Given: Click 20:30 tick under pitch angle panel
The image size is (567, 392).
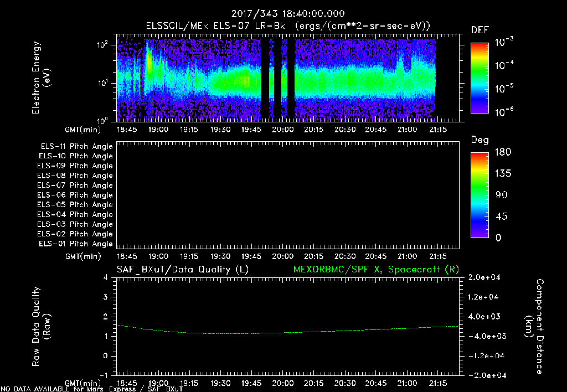Looking at the screenshot, I should (344, 256).
